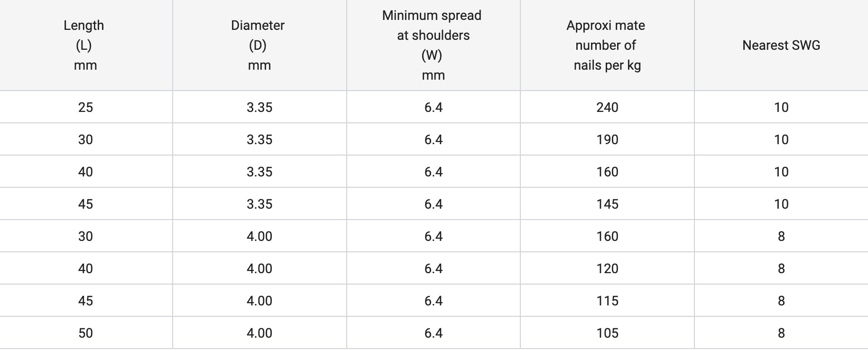Click SWG value 10 in the 240 nails row
Viewport: 868px width, 350px height.
tap(781, 107)
